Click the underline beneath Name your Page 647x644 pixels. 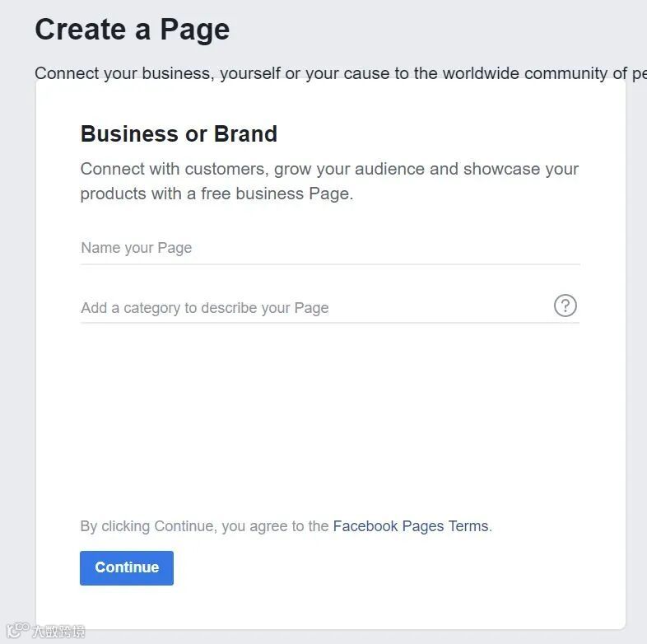(329, 264)
